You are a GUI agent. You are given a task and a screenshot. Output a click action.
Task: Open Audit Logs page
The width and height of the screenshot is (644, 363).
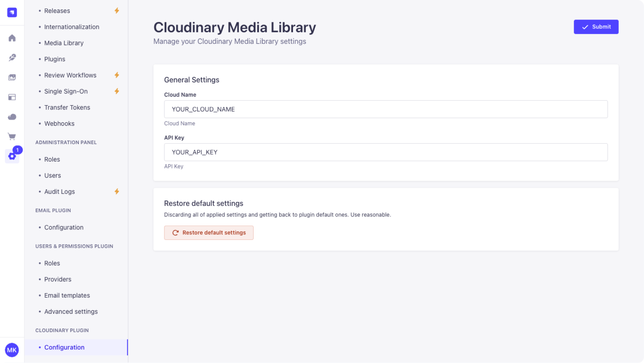(x=59, y=192)
